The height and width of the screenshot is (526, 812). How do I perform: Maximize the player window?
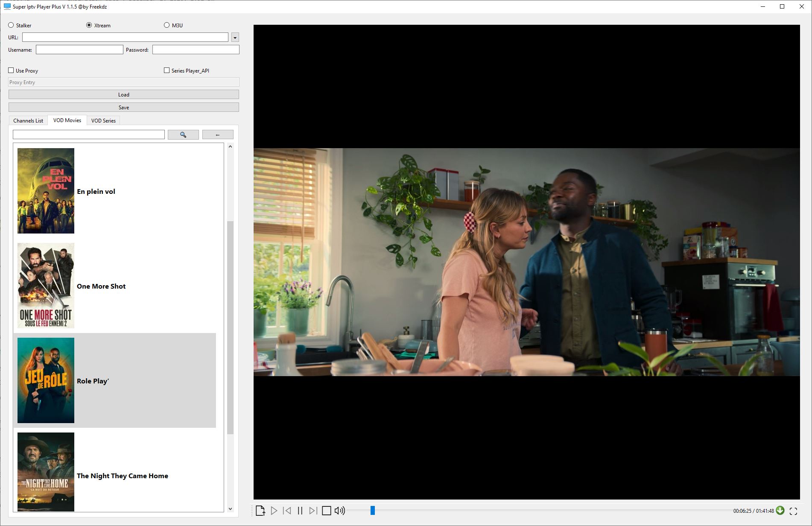pos(782,6)
